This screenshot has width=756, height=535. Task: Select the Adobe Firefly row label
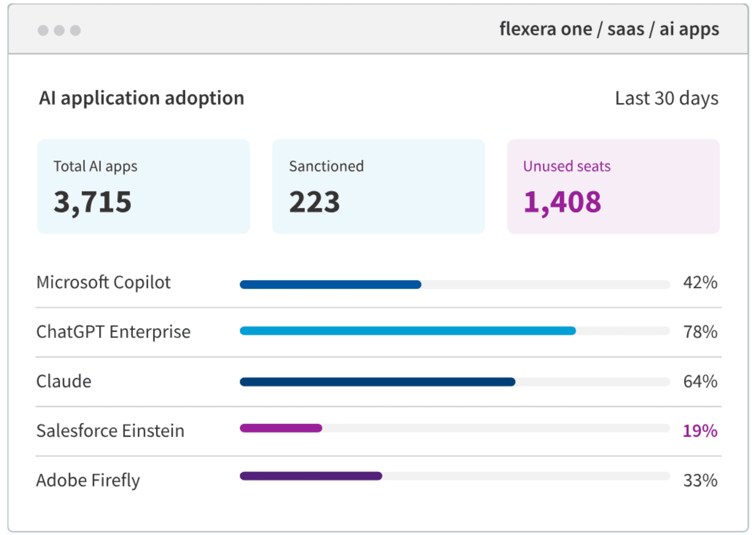tap(88, 480)
